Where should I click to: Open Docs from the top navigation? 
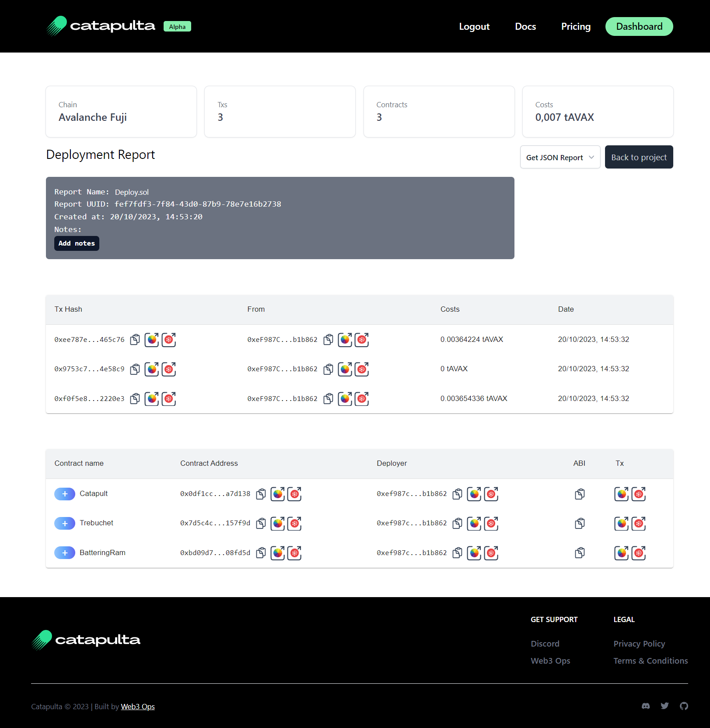point(525,27)
